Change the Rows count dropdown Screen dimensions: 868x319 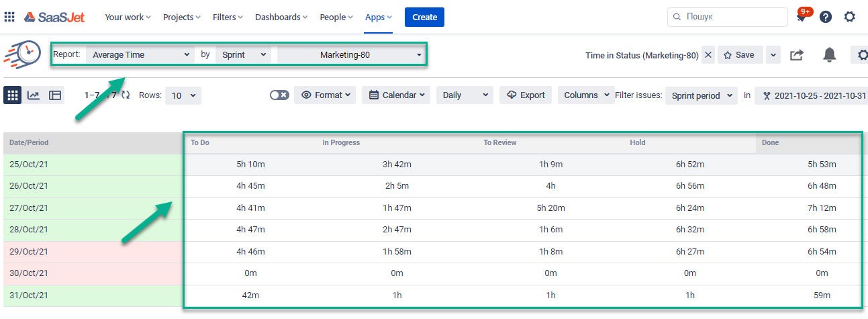[x=183, y=95]
